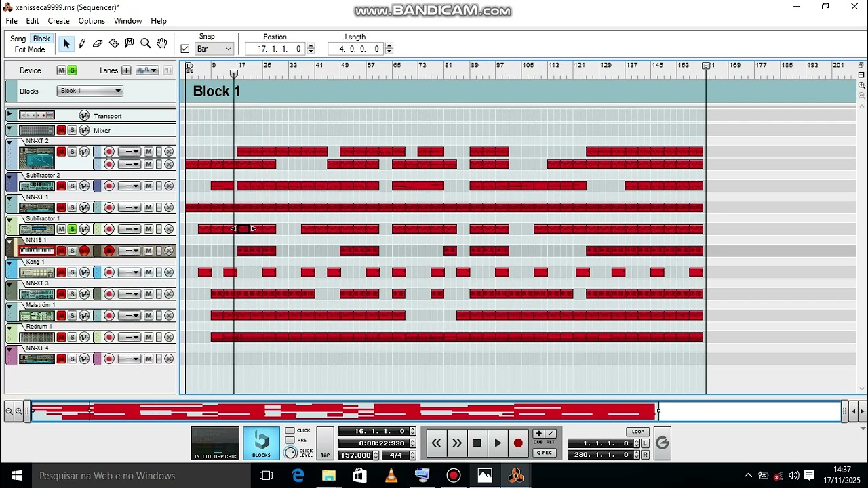Toggle record enable on Malström 1 lane
This screenshot has width=868, height=488.
(108, 316)
